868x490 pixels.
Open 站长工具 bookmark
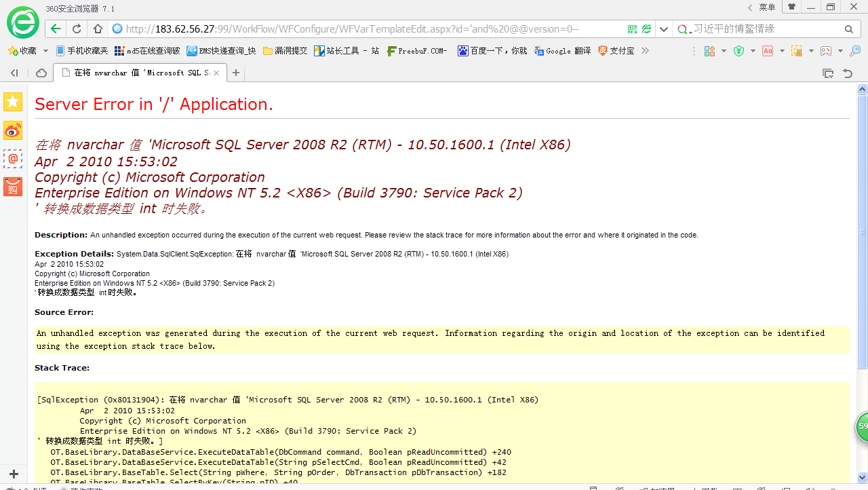click(347, 51)
